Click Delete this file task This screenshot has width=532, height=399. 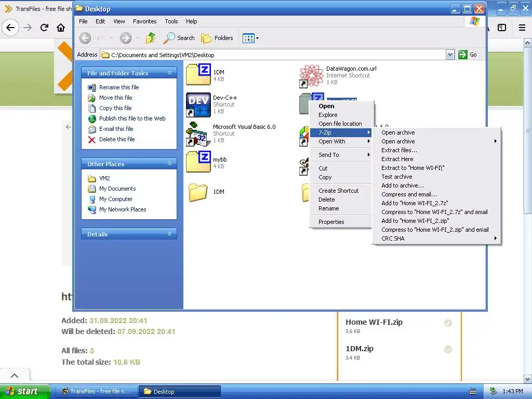tap(117, 139)
